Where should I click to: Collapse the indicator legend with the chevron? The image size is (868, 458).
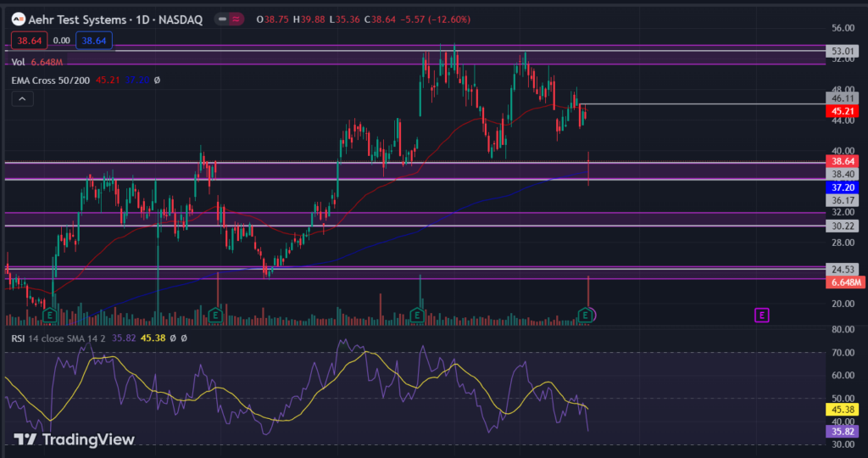point(22,99)
